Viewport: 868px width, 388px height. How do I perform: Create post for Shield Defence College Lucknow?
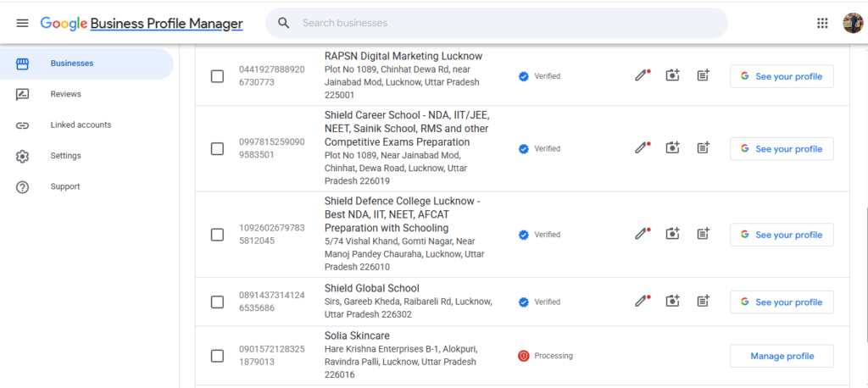pos(703,234)
